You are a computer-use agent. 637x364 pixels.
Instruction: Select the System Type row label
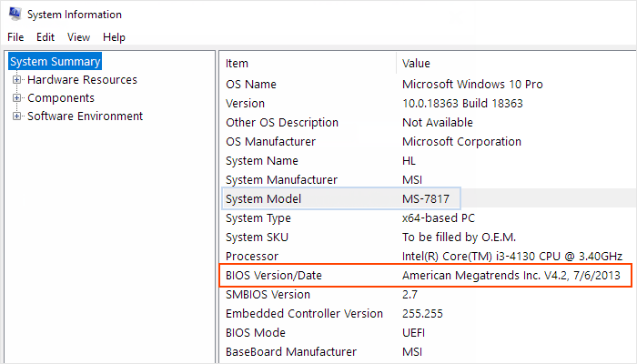coord(258,217)
